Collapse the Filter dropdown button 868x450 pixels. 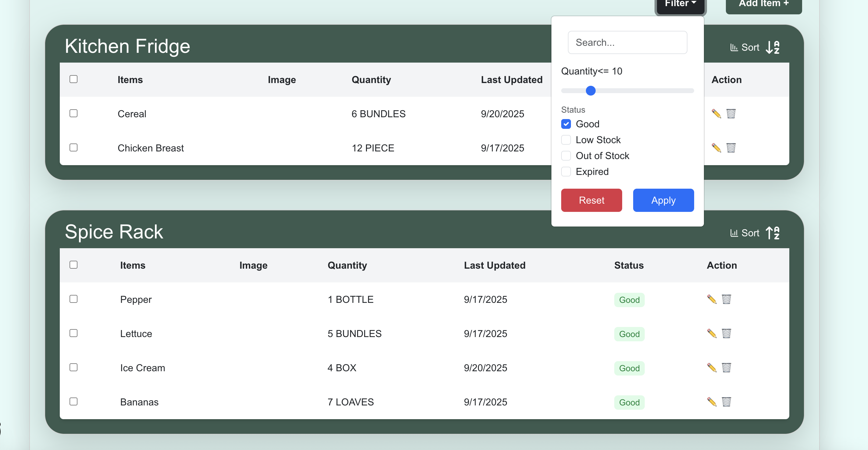(x=680, y=4)
